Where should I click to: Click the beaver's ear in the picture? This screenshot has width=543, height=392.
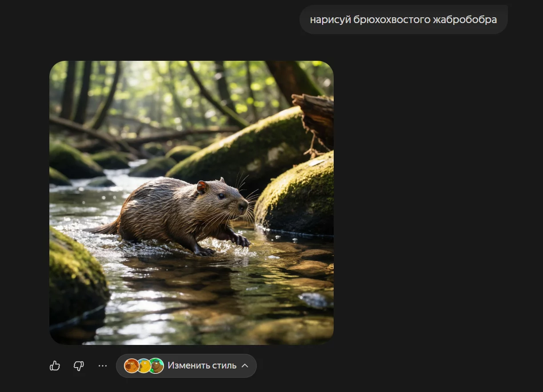click(202, 187)
